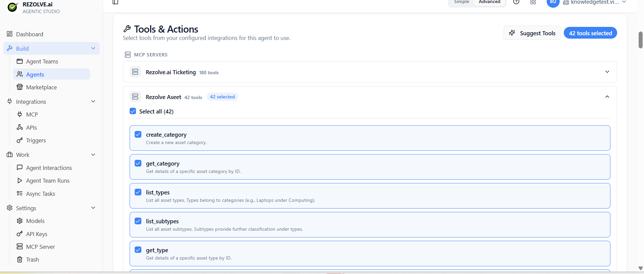
Task: Uncheck the create_category tool checkbox
Action: click(x=138, y=134)
